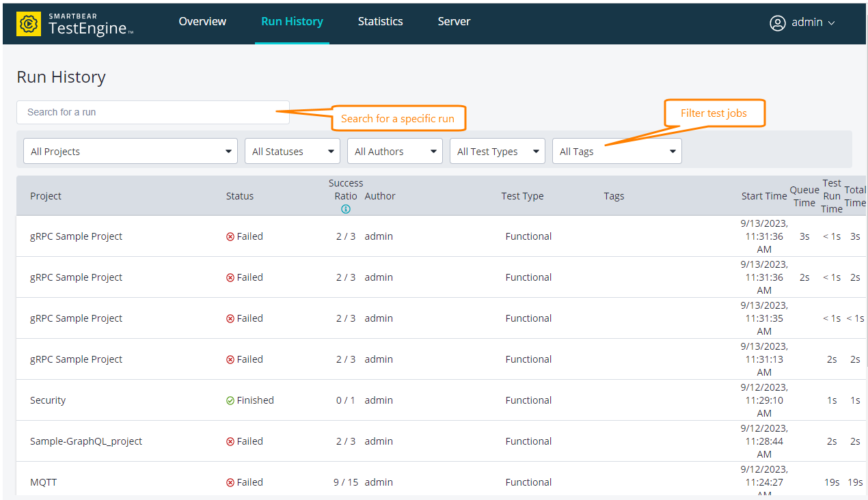Click the Search for a run field
Viewport: 868px width, 500px height.
coord(152,112)
